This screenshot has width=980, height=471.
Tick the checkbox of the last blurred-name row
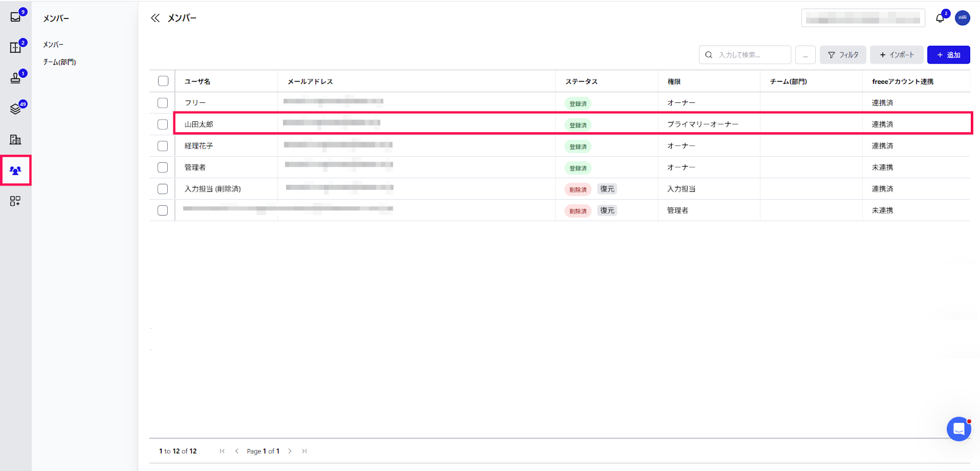tap(163, 210)
